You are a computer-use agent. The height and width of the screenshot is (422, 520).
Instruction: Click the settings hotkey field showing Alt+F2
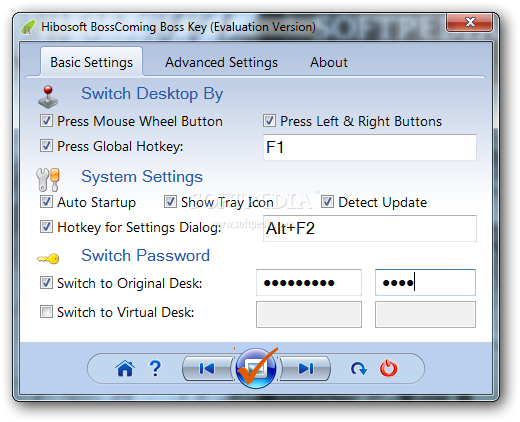click(370, 228)
